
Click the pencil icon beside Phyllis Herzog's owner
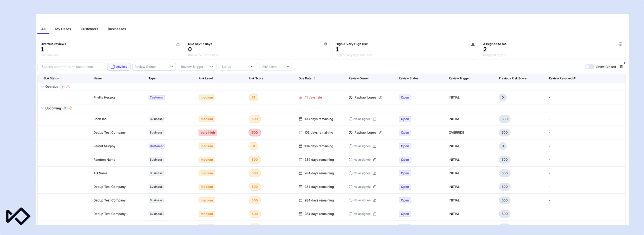[x=380, y=97]
